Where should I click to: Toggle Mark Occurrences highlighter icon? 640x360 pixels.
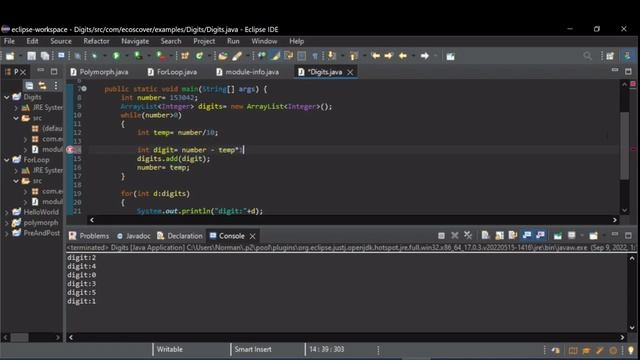[276, 56]
